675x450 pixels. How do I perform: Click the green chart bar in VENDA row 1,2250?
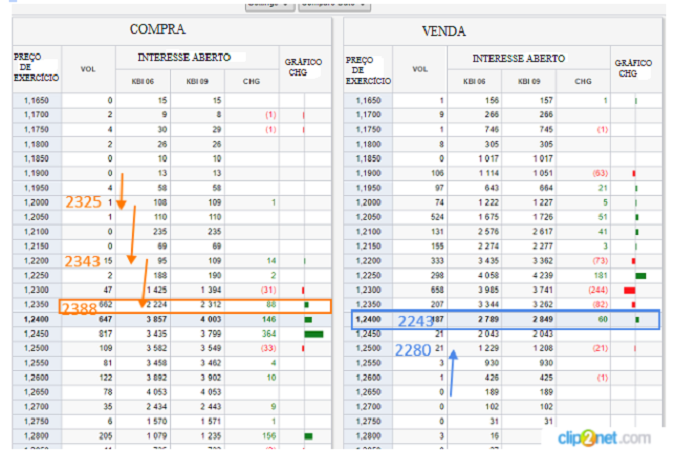click(x=640, y=275)
